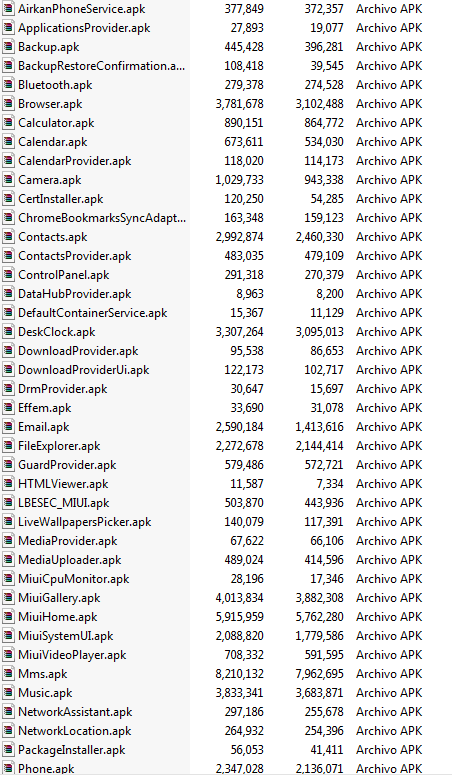Image resolution: width=452 pixels, height=776 pixels.
Task: Click the size value 8,210,132 for Mms.apk
Action: pos(240,674)
